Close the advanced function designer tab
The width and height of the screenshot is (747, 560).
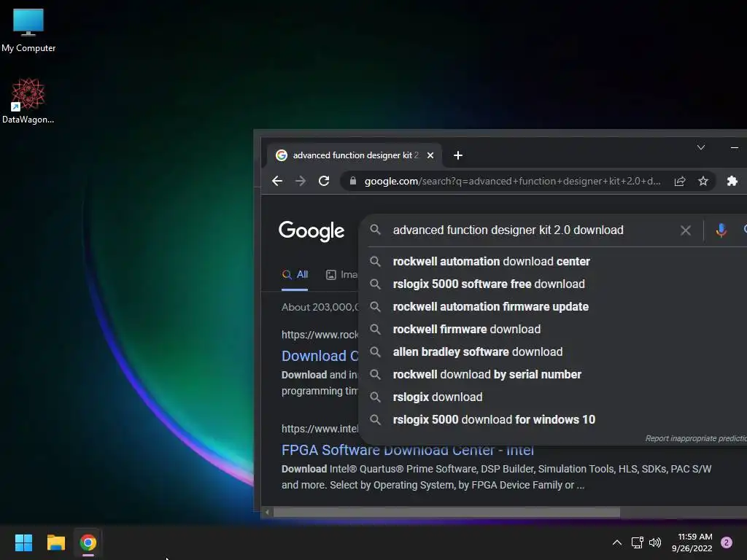tap(430, 155)
